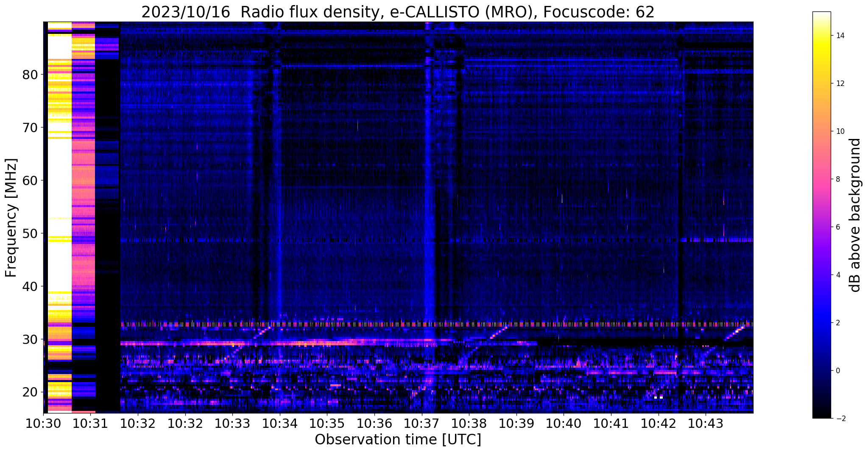
Task: Select the 30 tick on the frequency axis
Action: tap(30, 339)
